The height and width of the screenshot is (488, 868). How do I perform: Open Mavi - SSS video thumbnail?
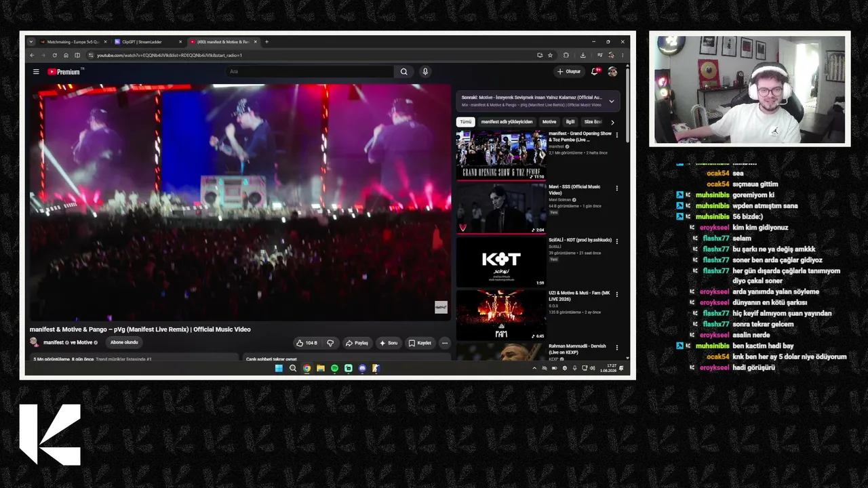click(501, 208)
